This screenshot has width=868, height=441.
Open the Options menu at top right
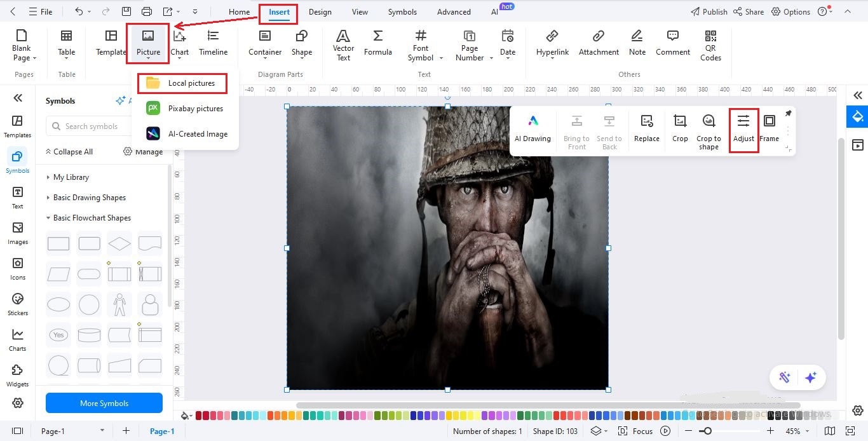pyautogui.click(x=790, y=11)
